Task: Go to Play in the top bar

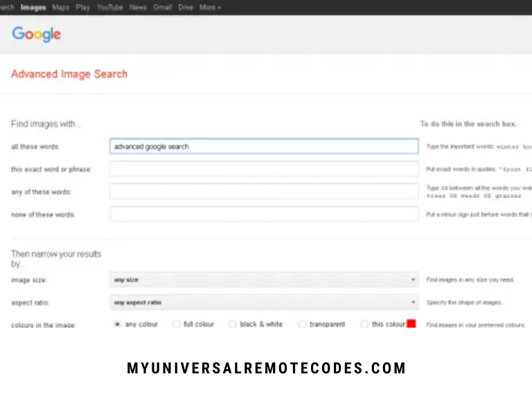Action: pos(83,8)
